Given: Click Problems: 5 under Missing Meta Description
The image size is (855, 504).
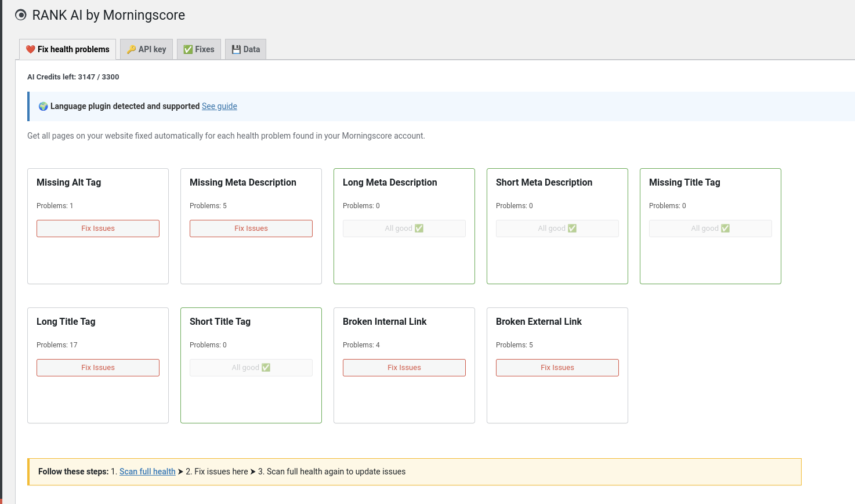Looking at the screenshot, I should (x=208, y=206).
